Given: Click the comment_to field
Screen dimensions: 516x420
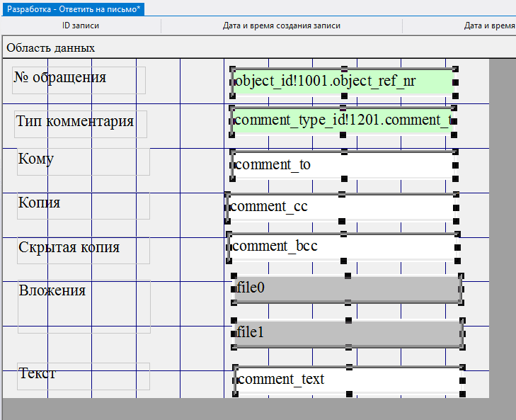Looking at the screenshot, I should 343,165.
